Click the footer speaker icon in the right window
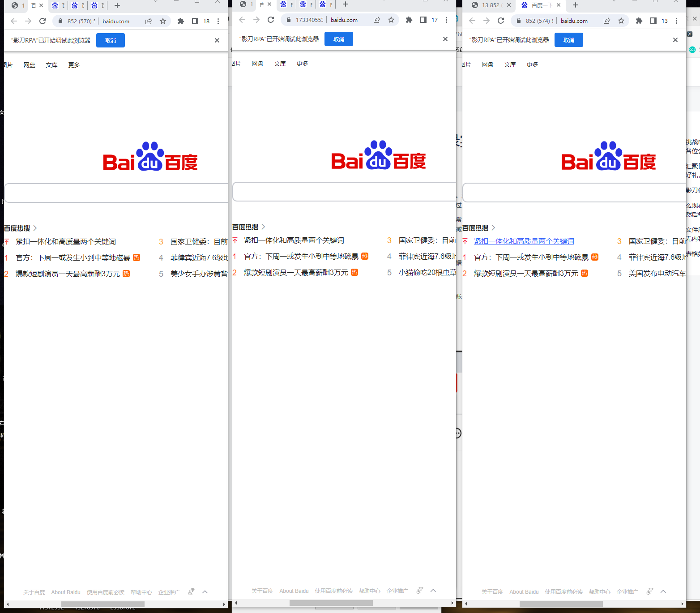The width and height of the screenshot is (700, 613). (x=650, y=592)
